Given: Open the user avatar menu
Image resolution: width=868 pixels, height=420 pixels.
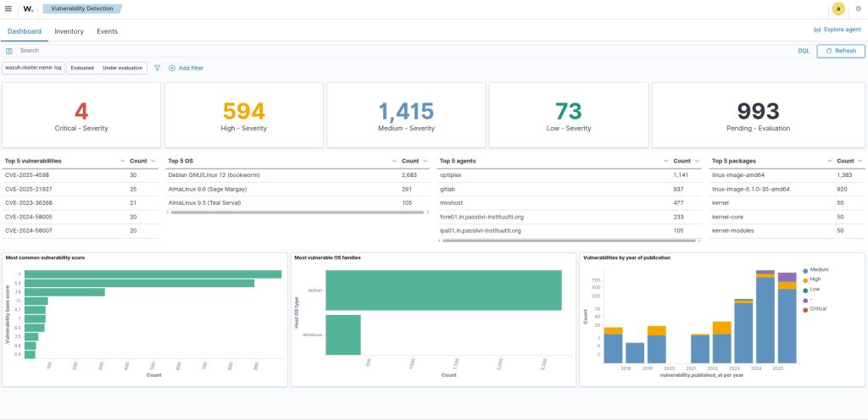Looking at the screenshot, I should 838,8.
